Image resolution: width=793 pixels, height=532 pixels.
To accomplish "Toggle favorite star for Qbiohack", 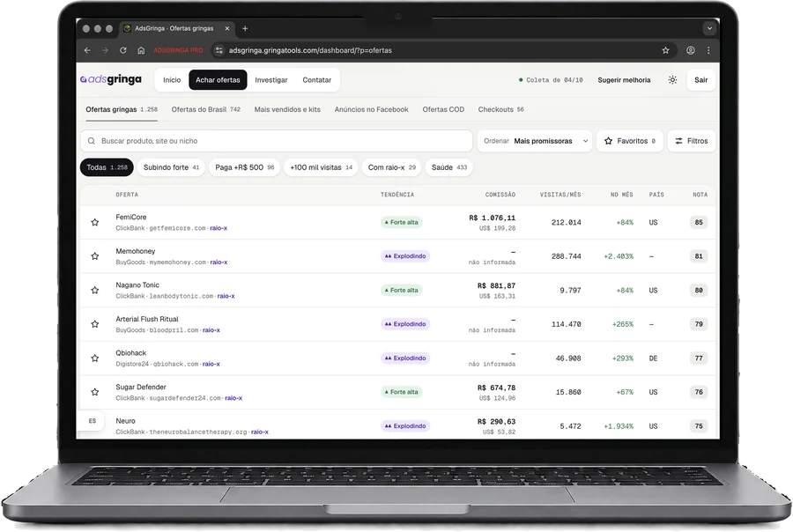I will [94, 358].
